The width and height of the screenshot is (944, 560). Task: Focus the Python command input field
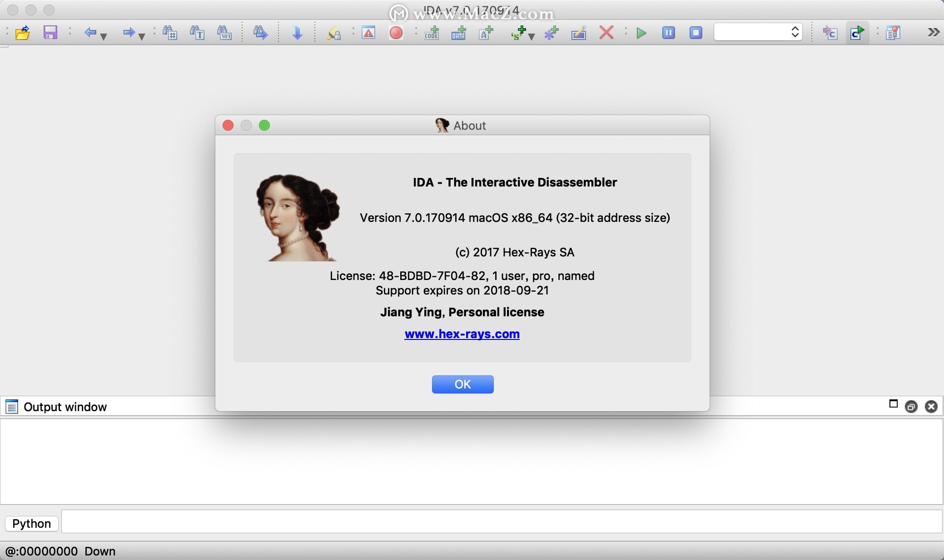(x=501, y=522)
